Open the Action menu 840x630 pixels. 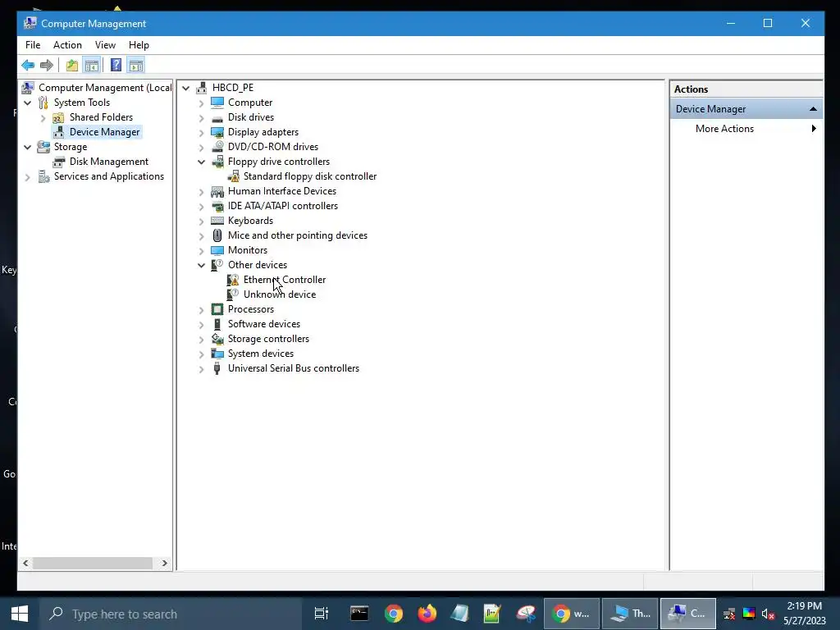pyautogui.click(x=67, y=45)
